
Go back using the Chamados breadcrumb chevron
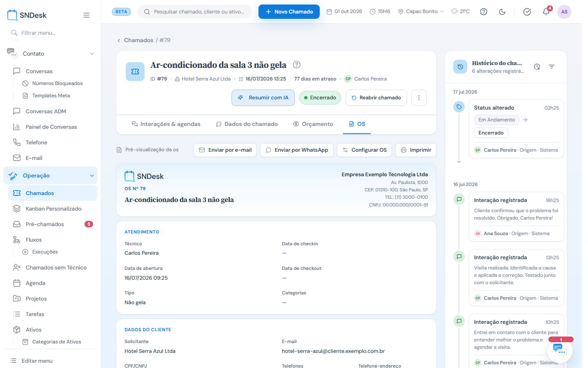tap(119, 40)
